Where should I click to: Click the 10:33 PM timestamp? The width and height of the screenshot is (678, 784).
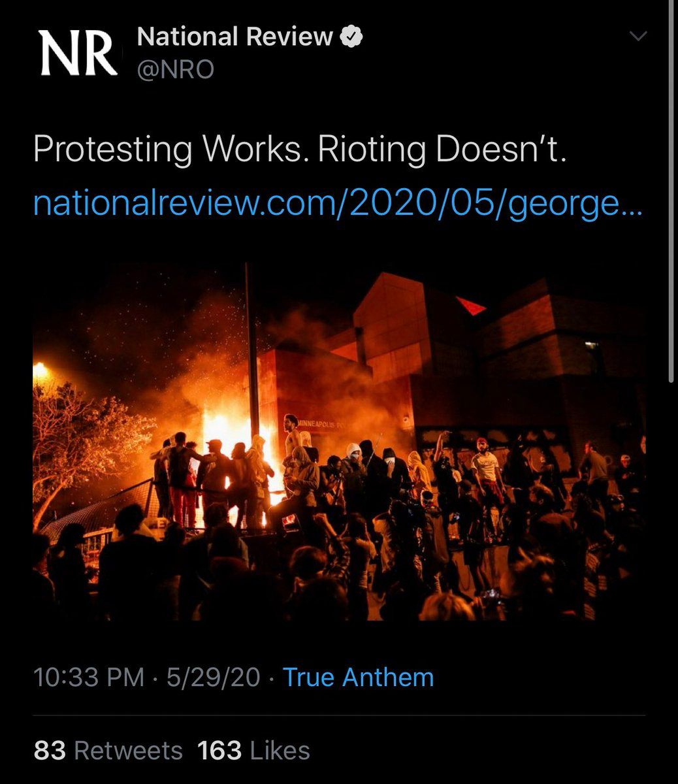tap(88, 678)
